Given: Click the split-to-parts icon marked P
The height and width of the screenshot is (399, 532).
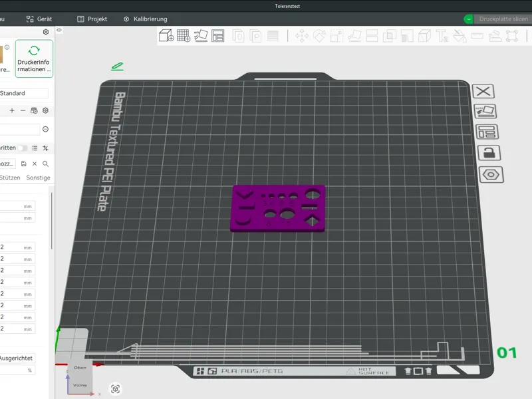Looking at the screenshot, I should [x=255, y=36].
